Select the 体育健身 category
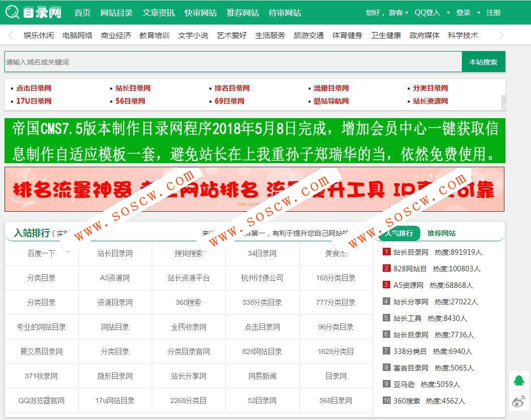 coord(348,35)
